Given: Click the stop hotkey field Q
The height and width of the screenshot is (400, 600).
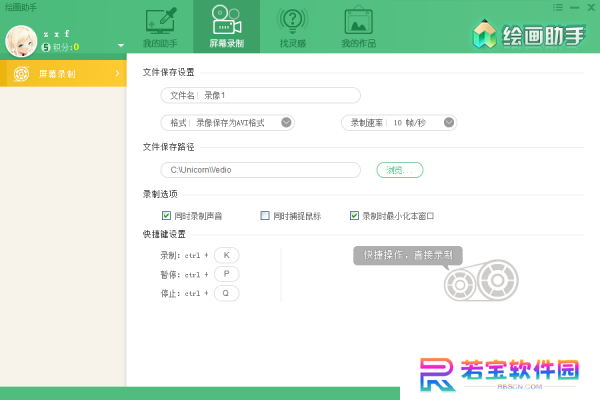Looking at the screenshot, I should click(227, 293).
